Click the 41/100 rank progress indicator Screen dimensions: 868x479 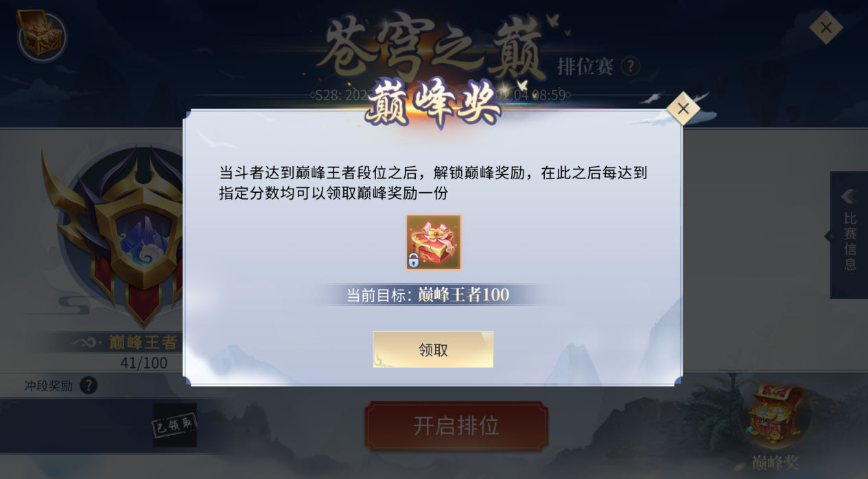143,363
